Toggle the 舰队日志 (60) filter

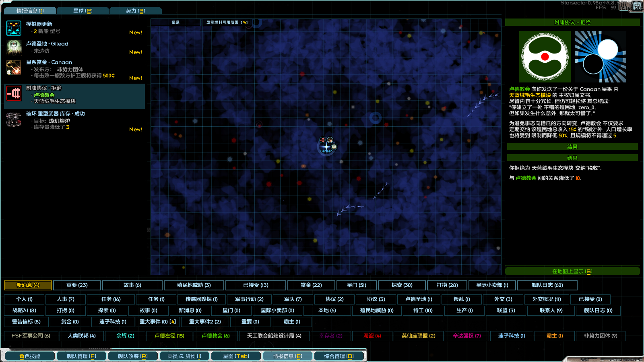click(x=547, y=285)
